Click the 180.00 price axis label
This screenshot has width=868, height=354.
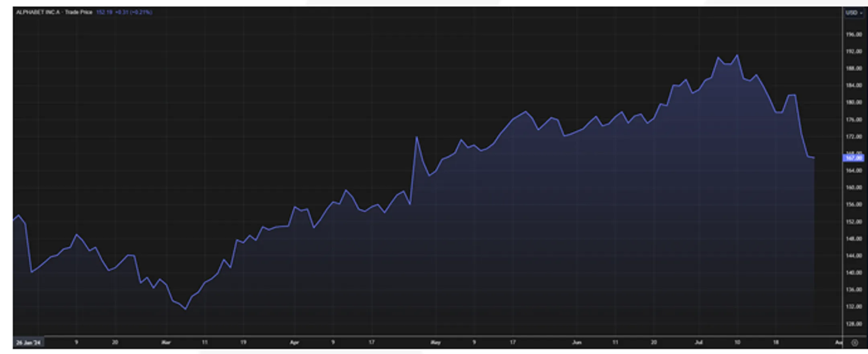click(854, 102)
